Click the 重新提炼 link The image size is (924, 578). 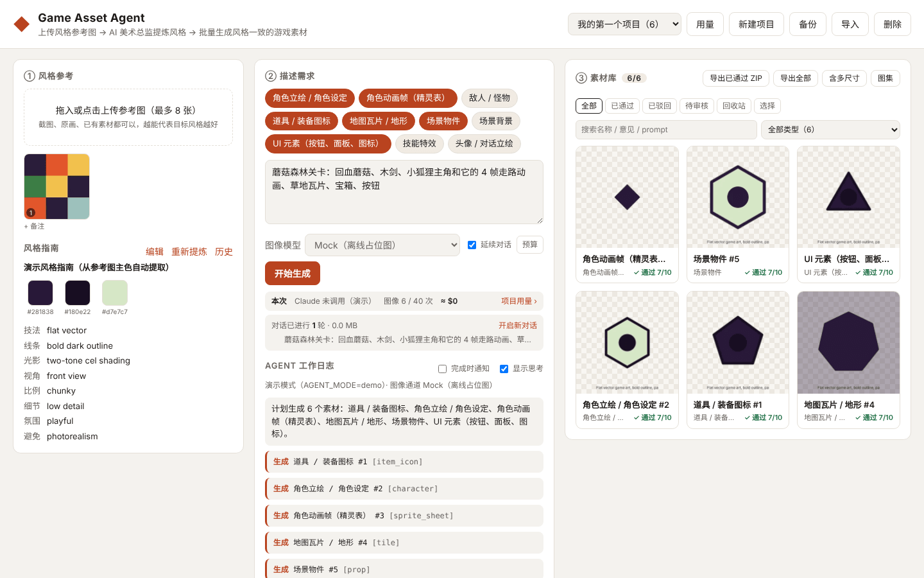(189, 252)
